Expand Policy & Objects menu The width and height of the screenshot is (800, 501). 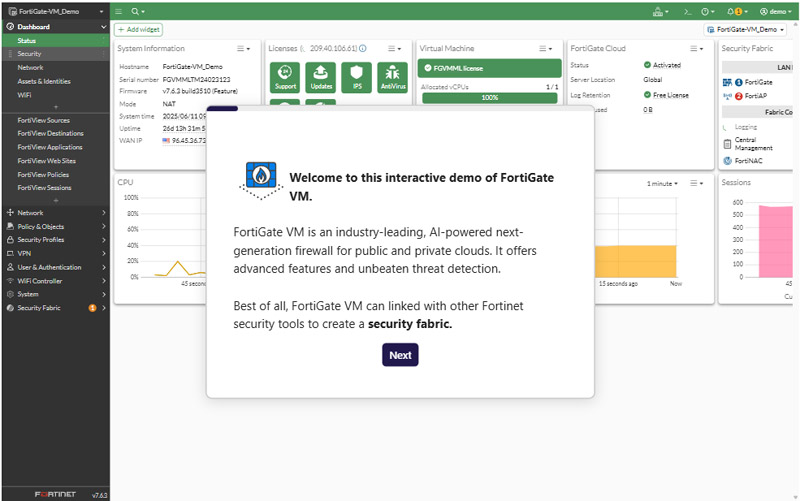pyautogui.click(x=56, y=227)
